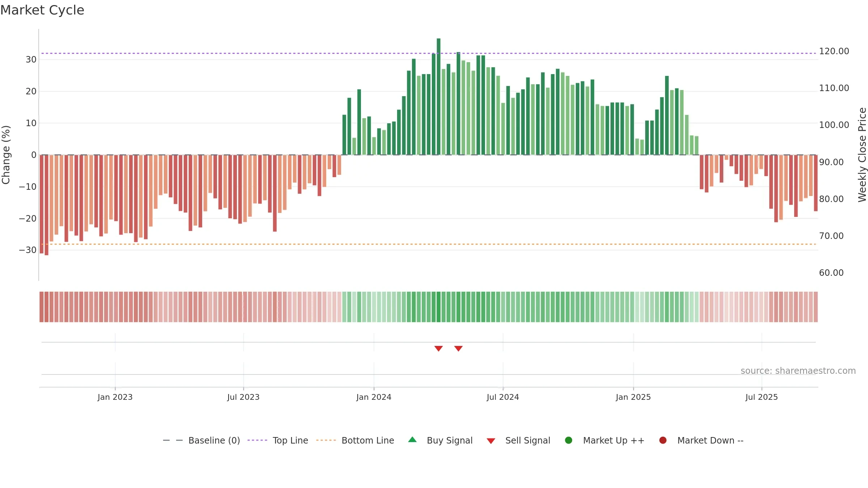The height and width of the screenshot is (488, 868).
Task: Click the 80.00 price axis label
Action: click(x=831, y=199)
